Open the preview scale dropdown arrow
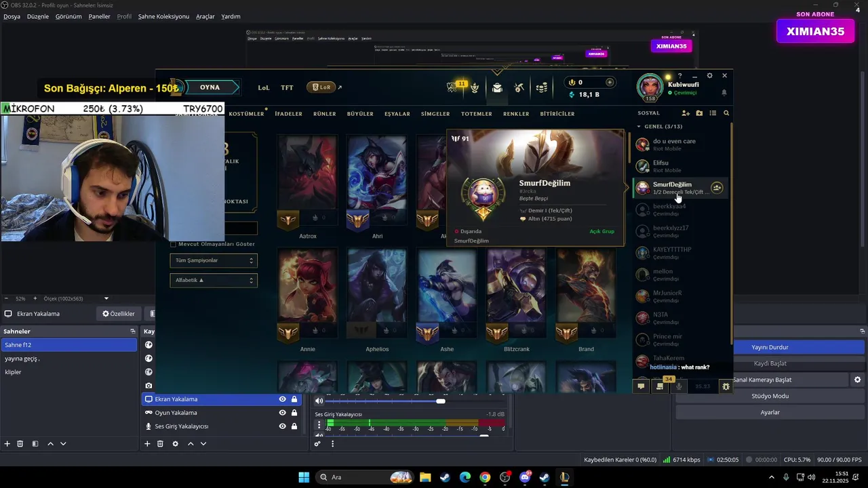This screenshot has height=488, width=868. tap(106, 299)
